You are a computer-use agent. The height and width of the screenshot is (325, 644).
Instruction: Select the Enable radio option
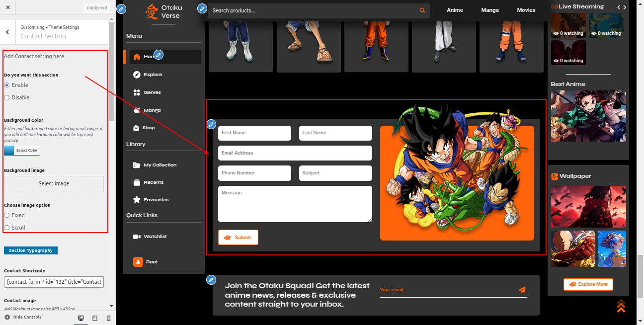7,85
